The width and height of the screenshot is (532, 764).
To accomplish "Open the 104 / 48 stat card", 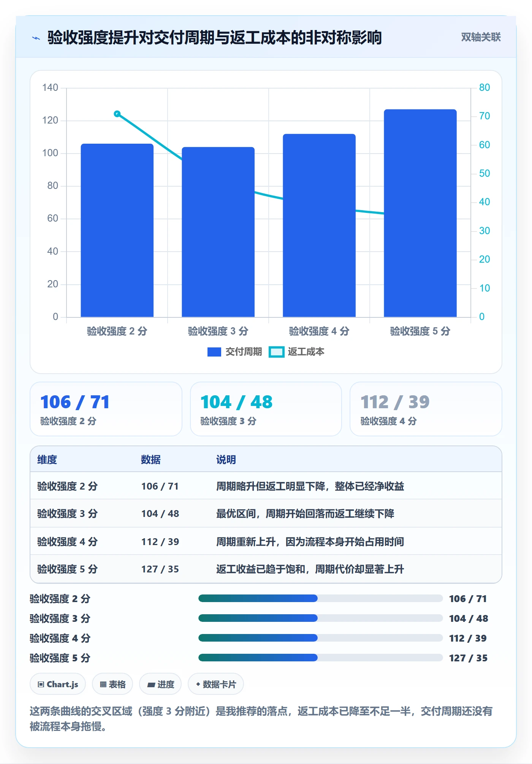I will 266,409.
